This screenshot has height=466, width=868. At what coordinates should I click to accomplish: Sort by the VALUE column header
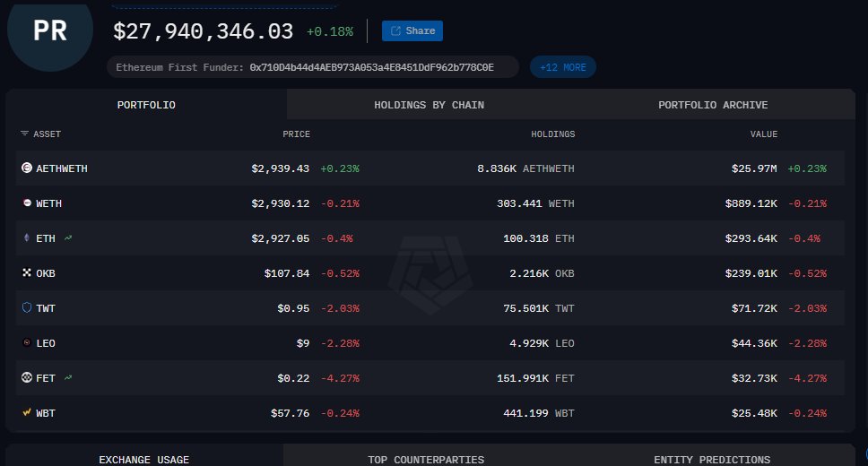764,134
